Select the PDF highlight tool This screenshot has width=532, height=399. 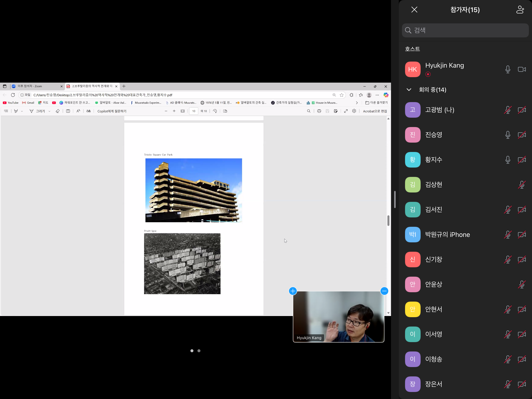click(16, 111)
